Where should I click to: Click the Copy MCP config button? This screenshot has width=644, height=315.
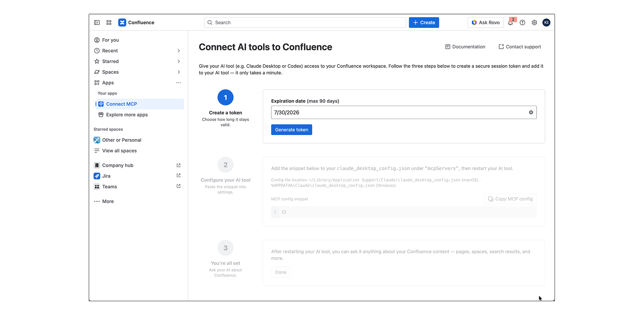click(510, 199)
